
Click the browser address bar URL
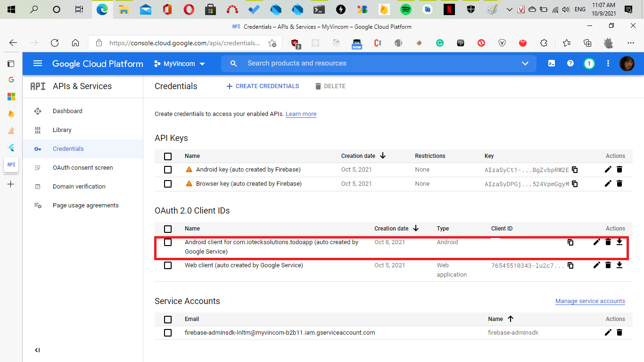click(x=184, y=43)
